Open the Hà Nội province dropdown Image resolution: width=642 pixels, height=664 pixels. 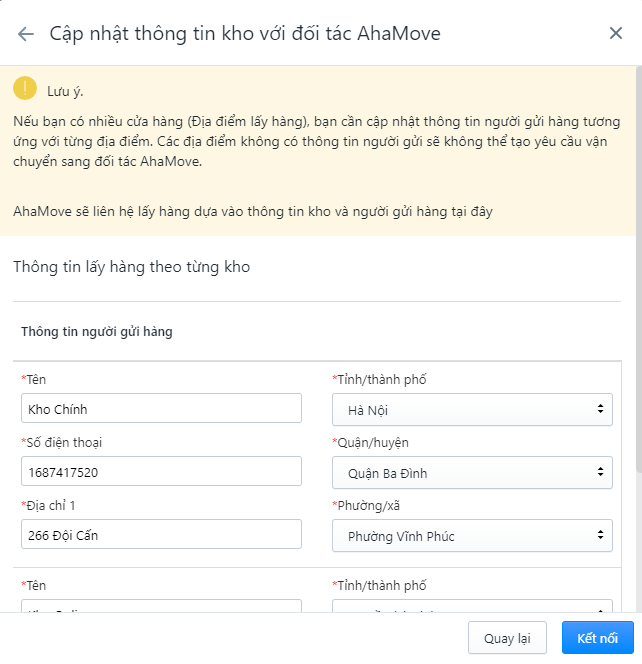pos(472,409)
